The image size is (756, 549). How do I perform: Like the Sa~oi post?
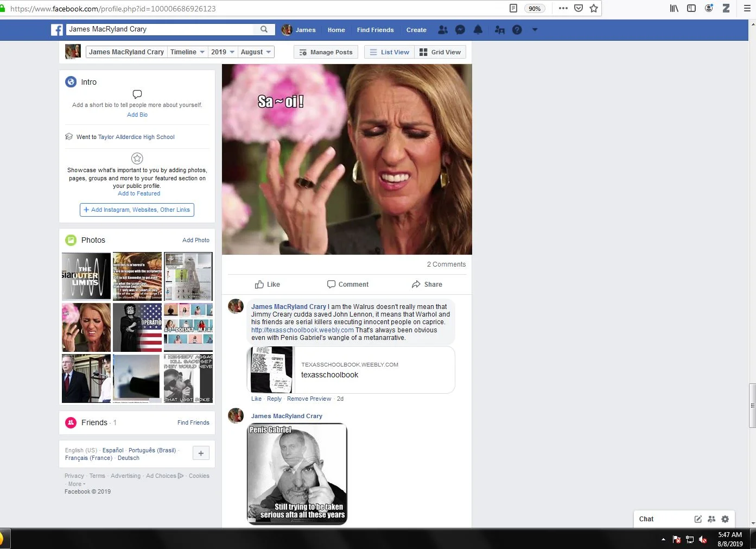268,285
